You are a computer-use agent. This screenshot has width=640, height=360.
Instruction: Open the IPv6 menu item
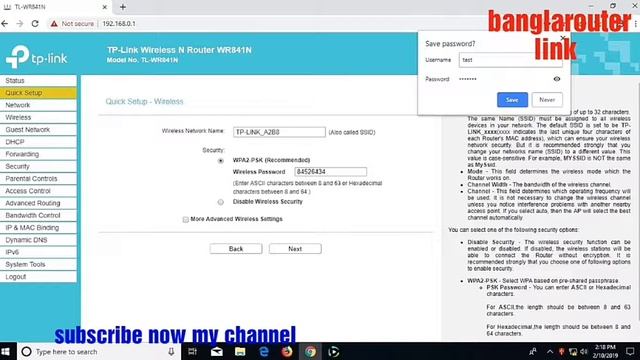(38, 252)
